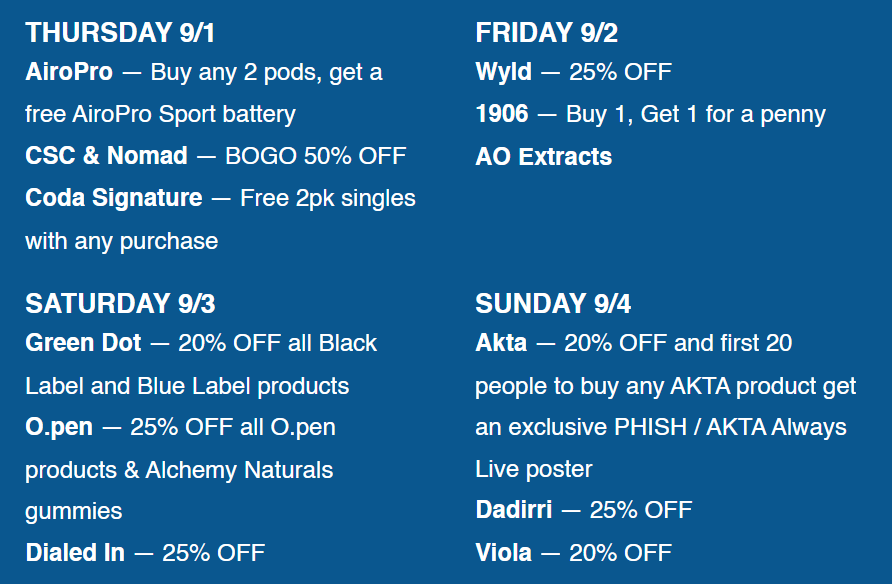Select the AiroPro brand name

69,72
